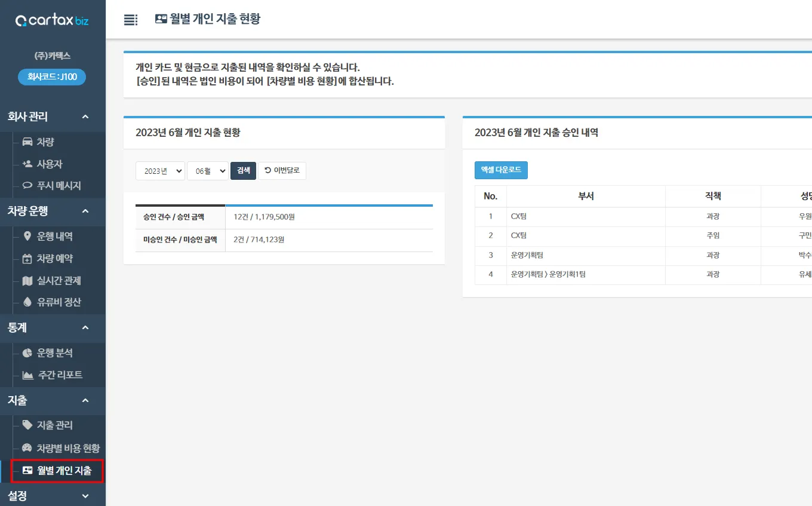The height and width of the screenshot is (506, 812).
Task: Open 푸시 메시지 menu item
Action: click(59, 185)
